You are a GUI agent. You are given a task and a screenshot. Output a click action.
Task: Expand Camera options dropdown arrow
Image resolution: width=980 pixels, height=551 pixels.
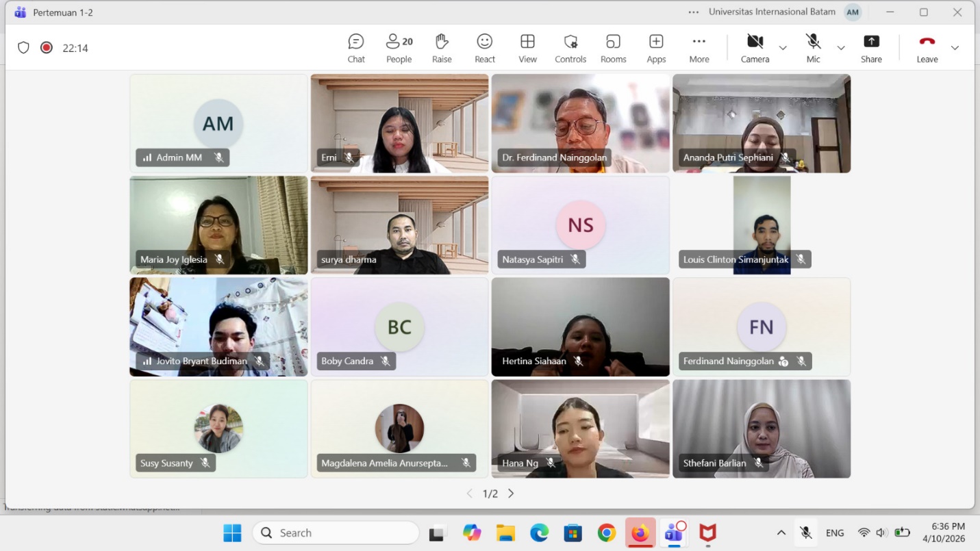[783, 48]
